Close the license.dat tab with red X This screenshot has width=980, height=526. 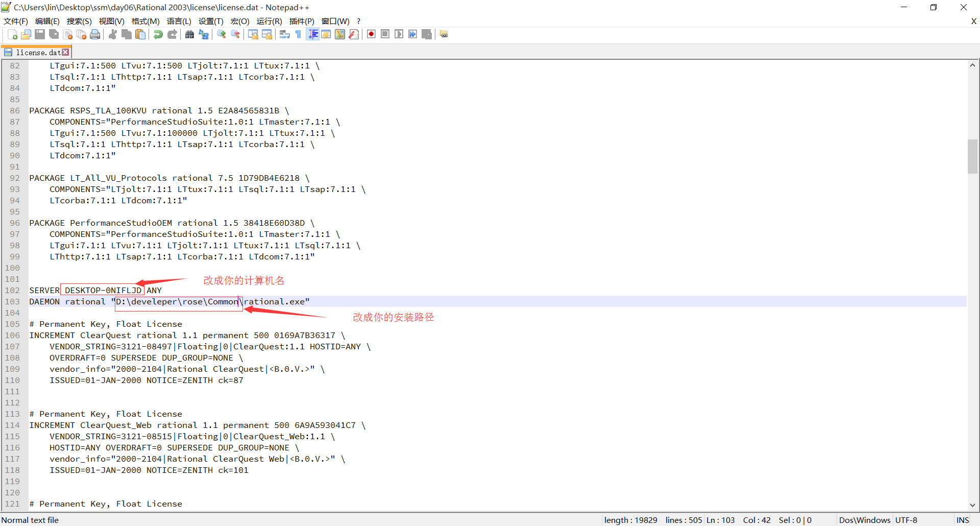point(66,52)
